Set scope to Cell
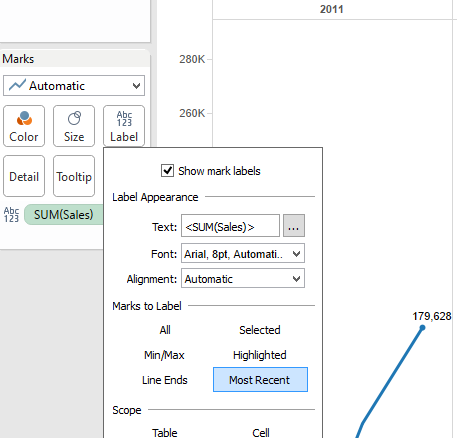 (261, 433)
